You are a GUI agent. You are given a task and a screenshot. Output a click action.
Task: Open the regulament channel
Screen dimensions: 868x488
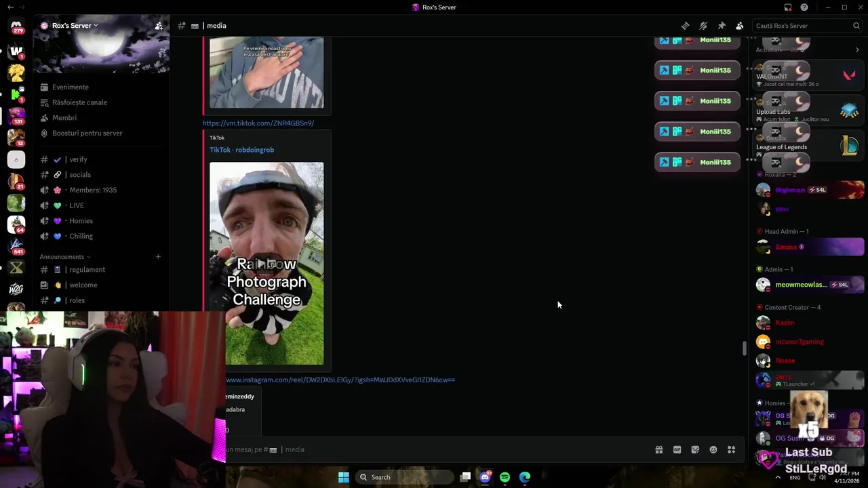point(87,270)
